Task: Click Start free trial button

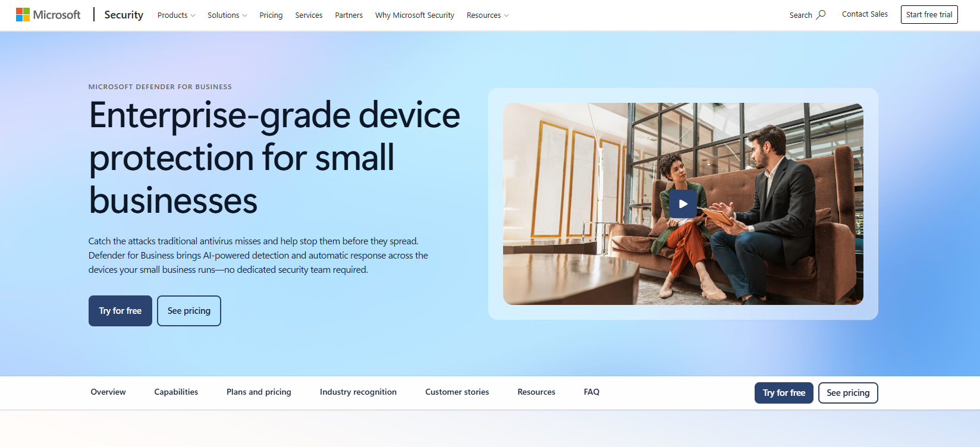Action: (x=929, y=15)
